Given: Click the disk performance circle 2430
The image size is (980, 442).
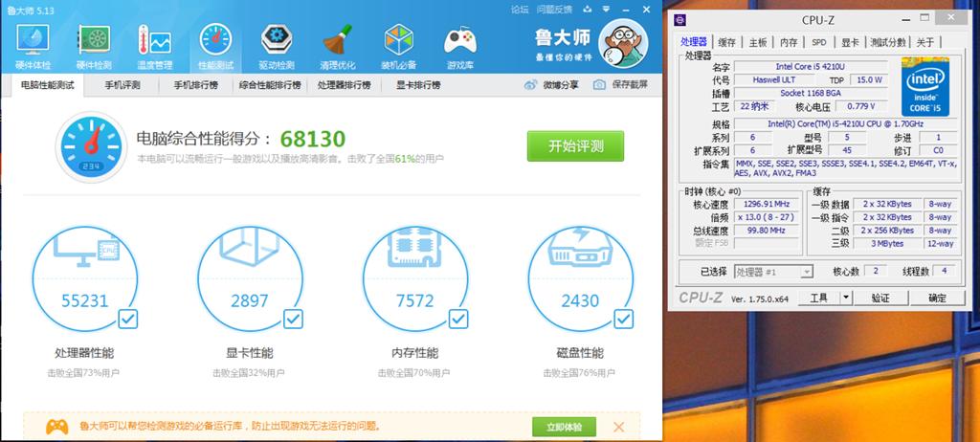Looking at the screenshot, I should coord(581,279).
